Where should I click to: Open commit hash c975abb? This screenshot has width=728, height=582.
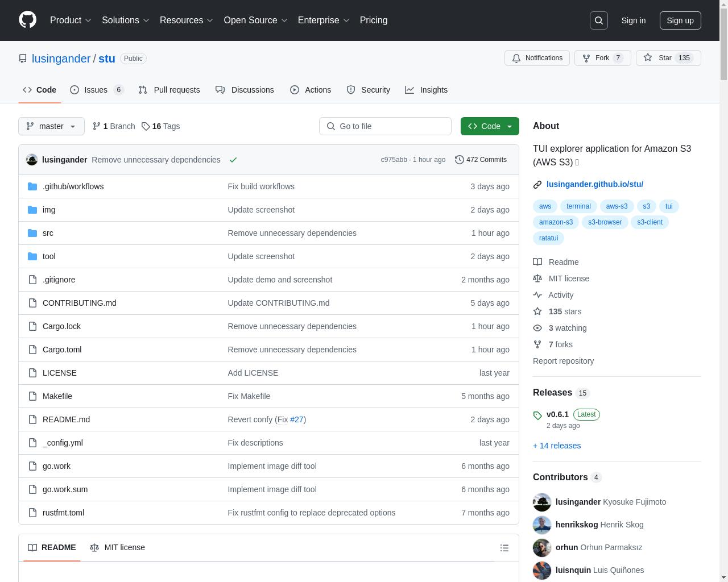tap(394, 160)
